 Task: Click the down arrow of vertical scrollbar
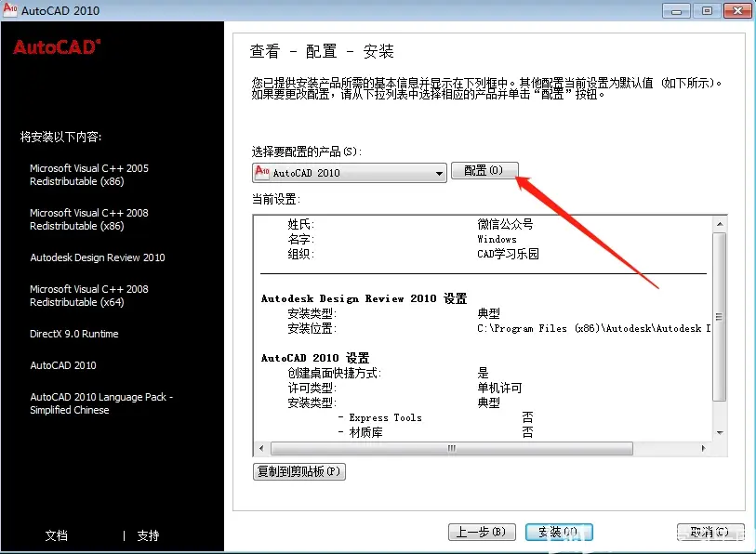coord(720,432)
